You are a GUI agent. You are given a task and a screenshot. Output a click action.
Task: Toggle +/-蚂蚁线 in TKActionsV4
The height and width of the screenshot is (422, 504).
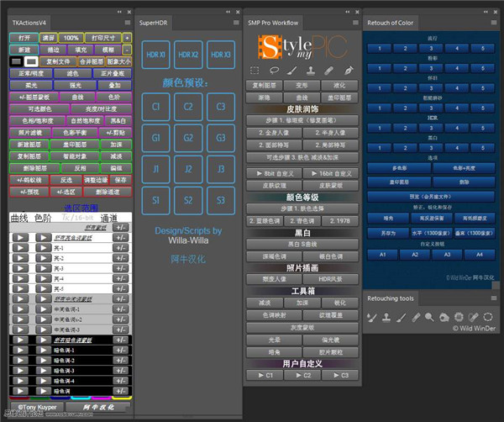29,180
